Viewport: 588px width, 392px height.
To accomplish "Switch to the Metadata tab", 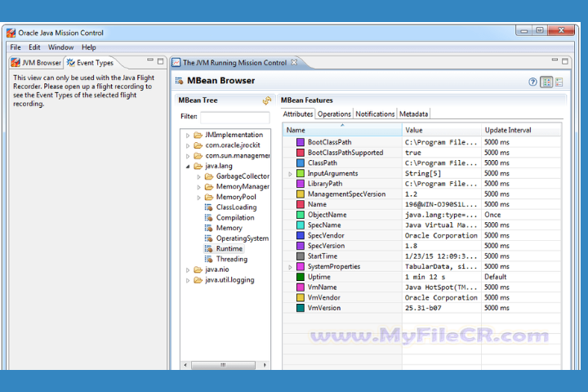I will [413, 114].
